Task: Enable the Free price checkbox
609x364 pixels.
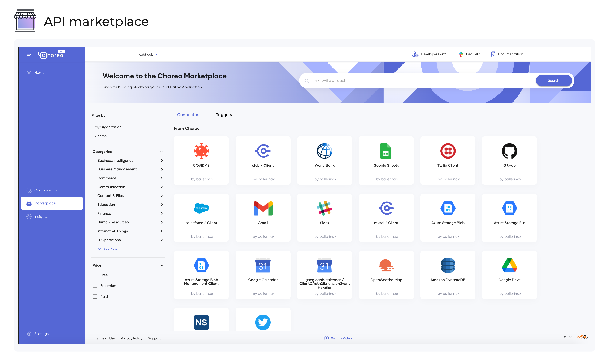Action: [x=95, y=275]
